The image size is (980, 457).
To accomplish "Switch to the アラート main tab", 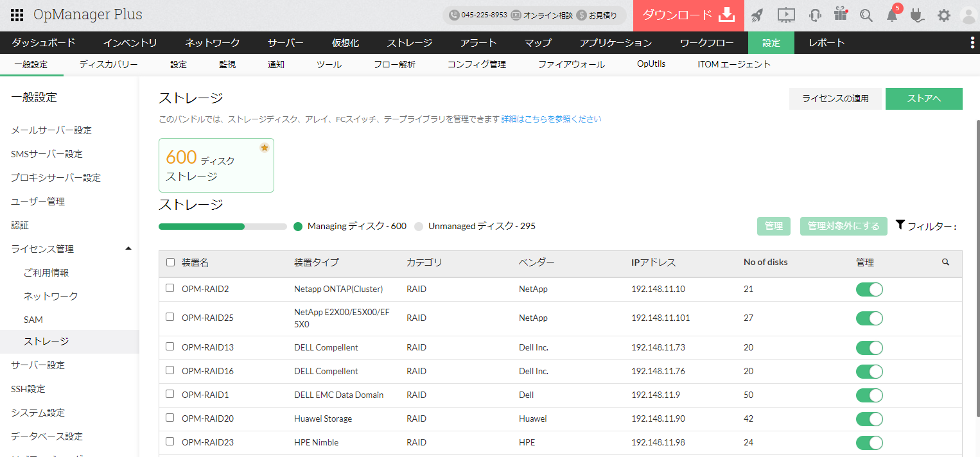I will coord(478,43).
